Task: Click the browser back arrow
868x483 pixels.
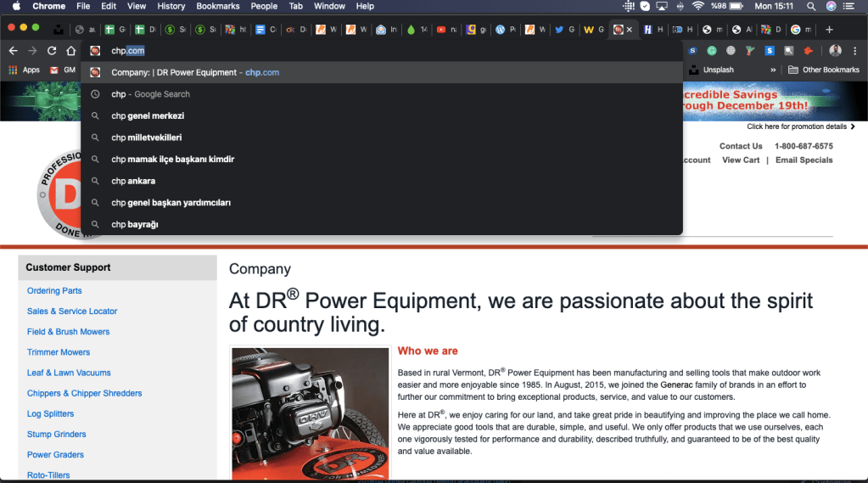Action: coord(13,51)
